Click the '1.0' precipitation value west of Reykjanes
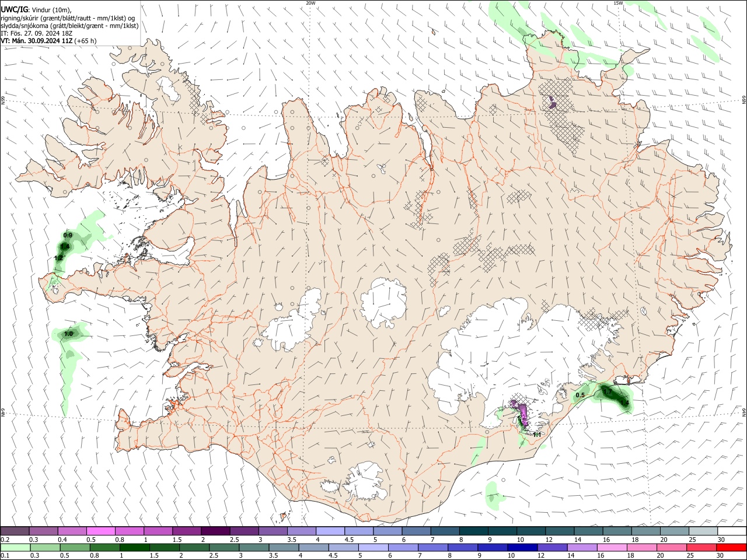 click(x=69, y=334)
